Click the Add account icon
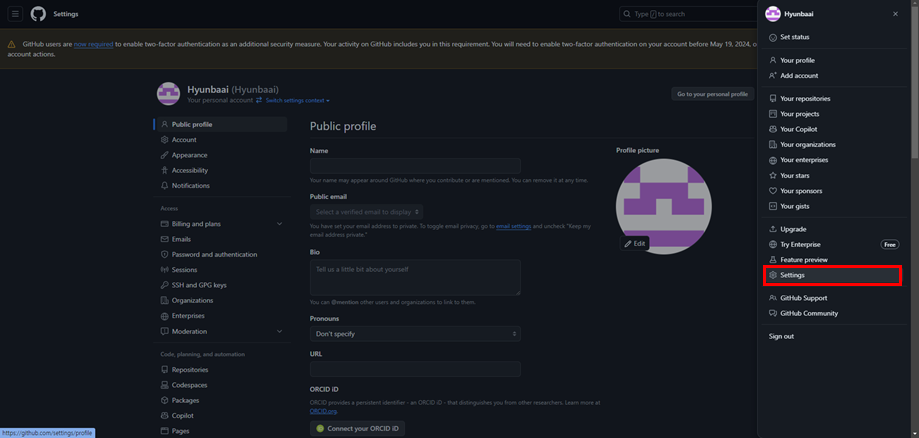Viewport: 919px width, 438px height. 772,76
